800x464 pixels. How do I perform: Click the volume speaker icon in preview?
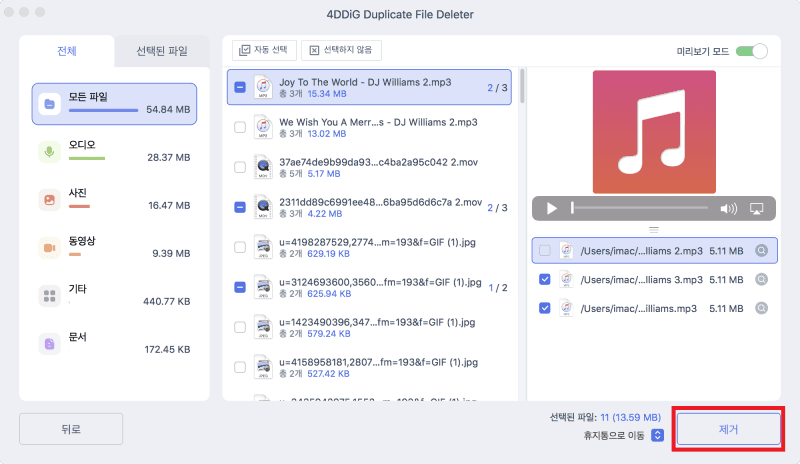tap(728, 208)
